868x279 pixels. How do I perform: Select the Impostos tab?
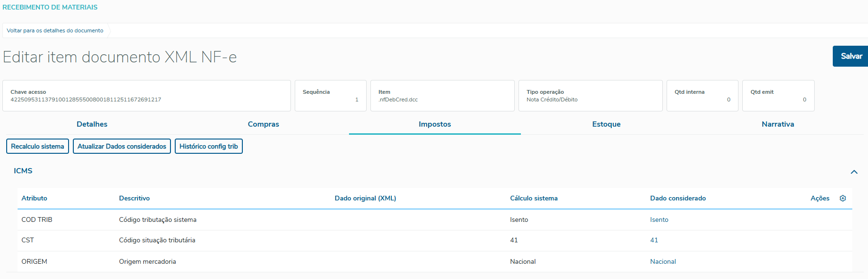[x=435, y=124]
